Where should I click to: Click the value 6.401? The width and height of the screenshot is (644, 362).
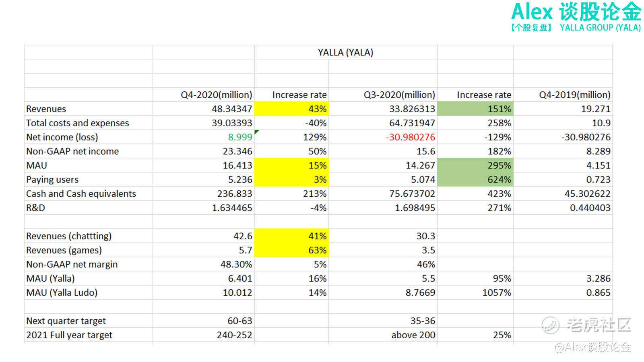pos(240,278)
